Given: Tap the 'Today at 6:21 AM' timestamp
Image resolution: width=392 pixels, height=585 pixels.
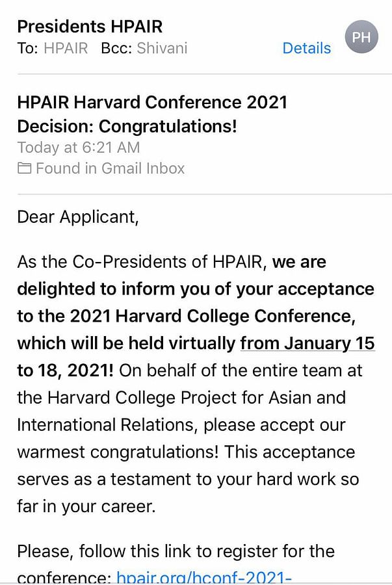Looking at the screenshot, I should pos(79,148).
